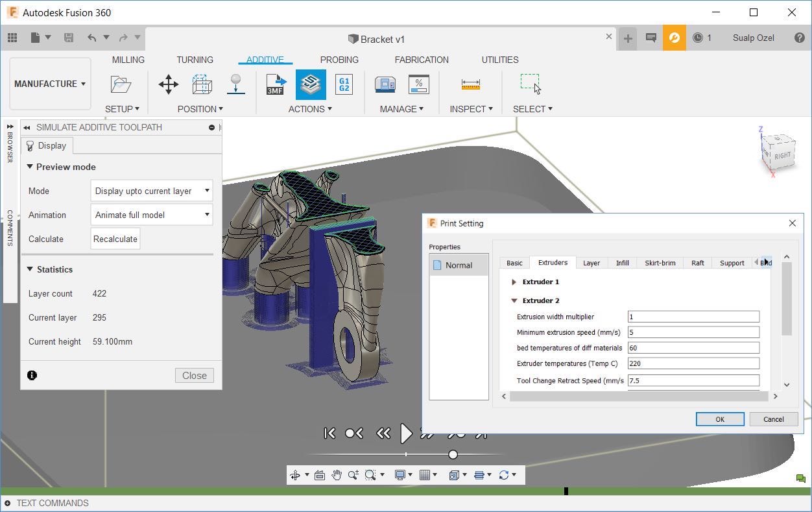Click the Extruder temperatures input field
This screenshot has width=812, height=512.
pyautogui.click(x=693, y=363)
